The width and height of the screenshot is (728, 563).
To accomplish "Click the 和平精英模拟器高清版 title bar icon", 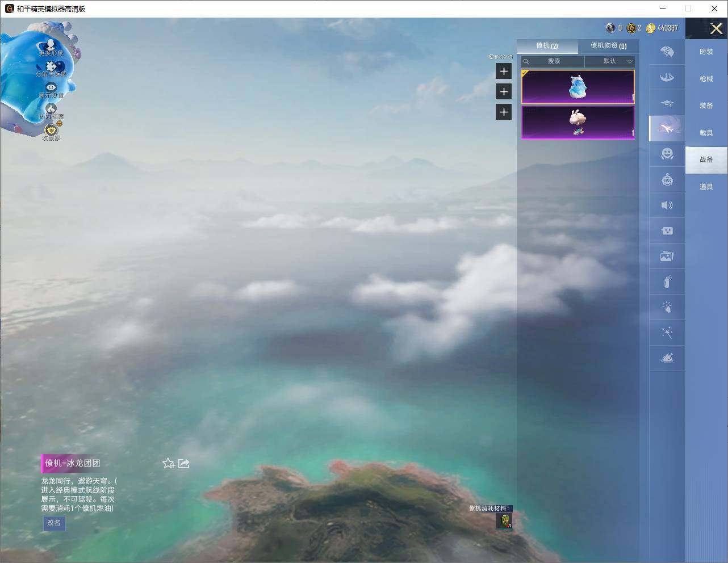I will 9,9.
